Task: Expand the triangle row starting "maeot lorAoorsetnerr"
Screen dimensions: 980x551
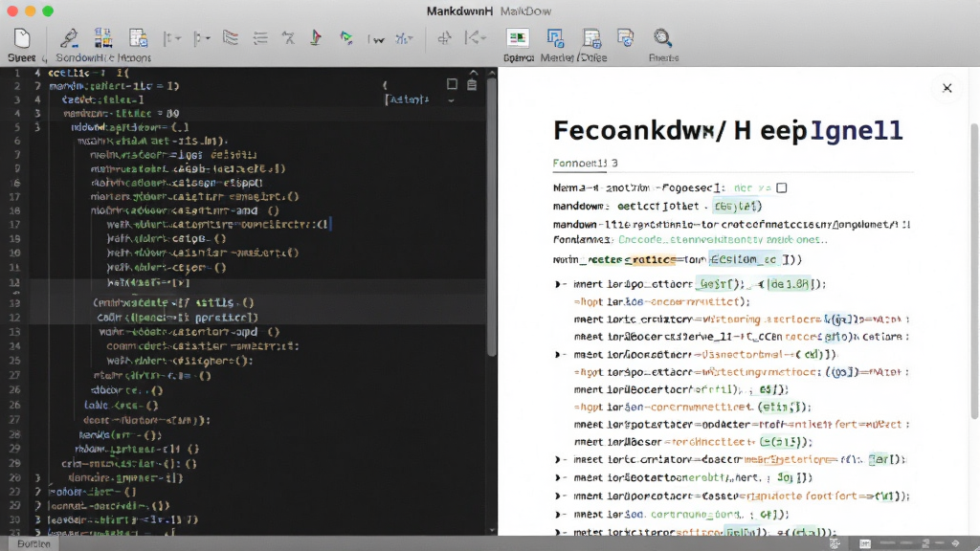Action: coord(558,354)
